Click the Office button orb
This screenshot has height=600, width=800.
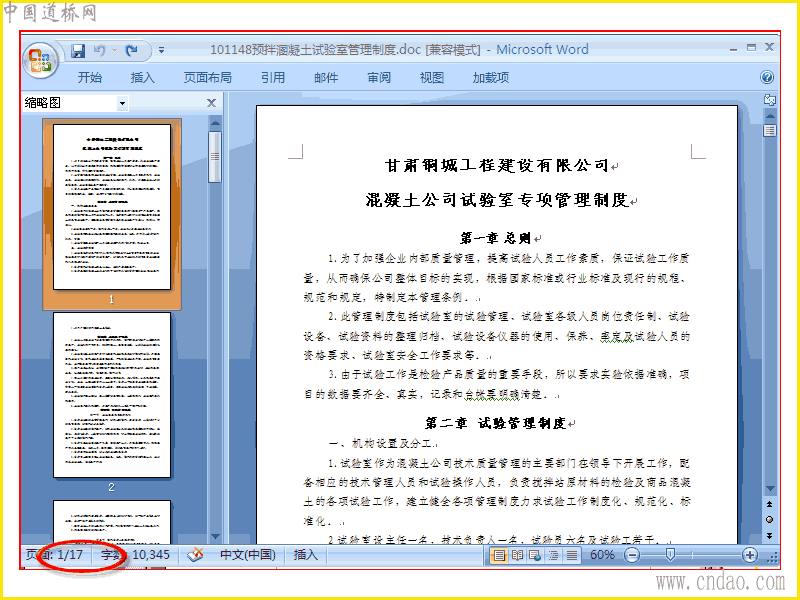40,60
